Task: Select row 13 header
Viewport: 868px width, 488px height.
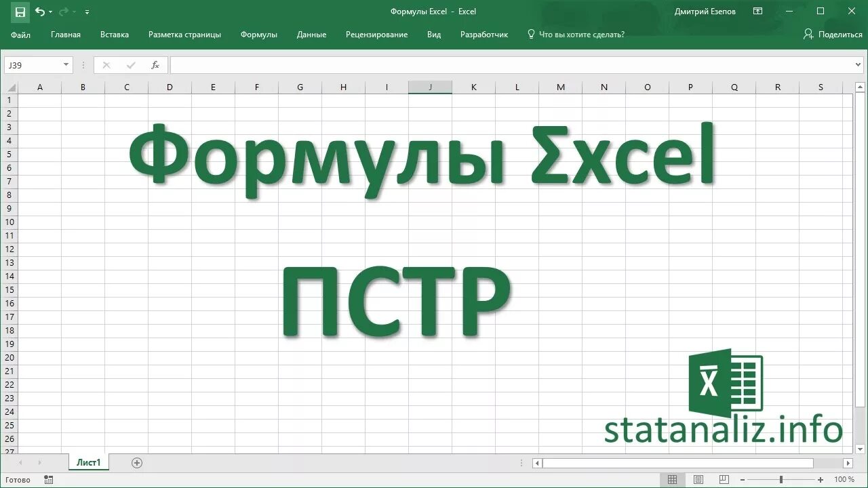Action: pos(9,263)
